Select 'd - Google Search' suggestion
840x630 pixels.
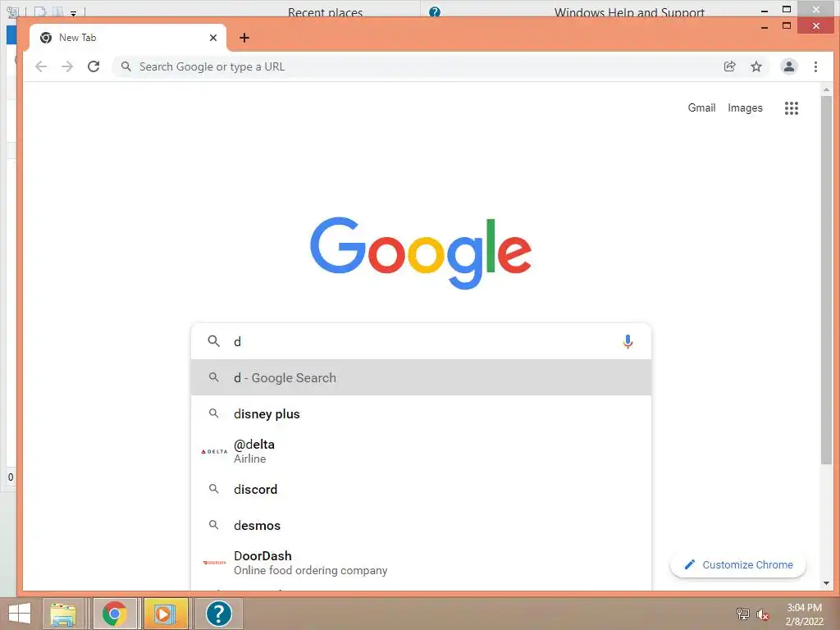tap(421, 377)
